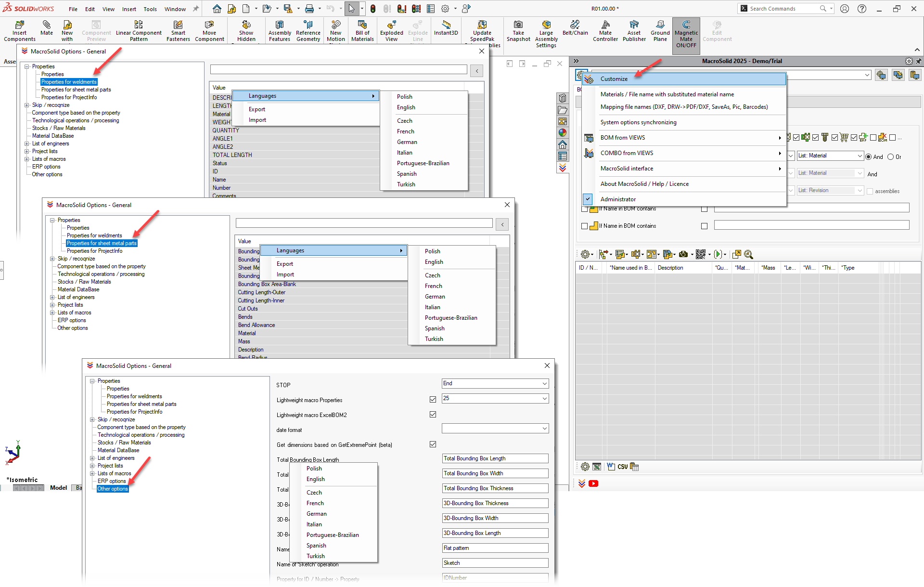The image size is (924, 587).
Task: Click the Ground Plane tool
Action: tap(660, 31)
